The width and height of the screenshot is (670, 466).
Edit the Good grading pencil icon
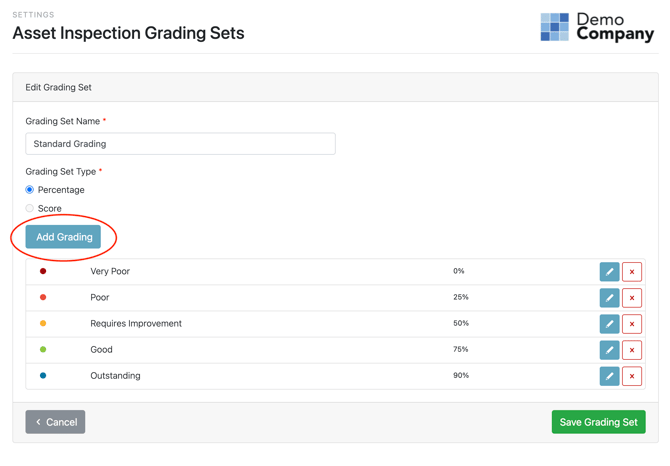tap(609, 350)
